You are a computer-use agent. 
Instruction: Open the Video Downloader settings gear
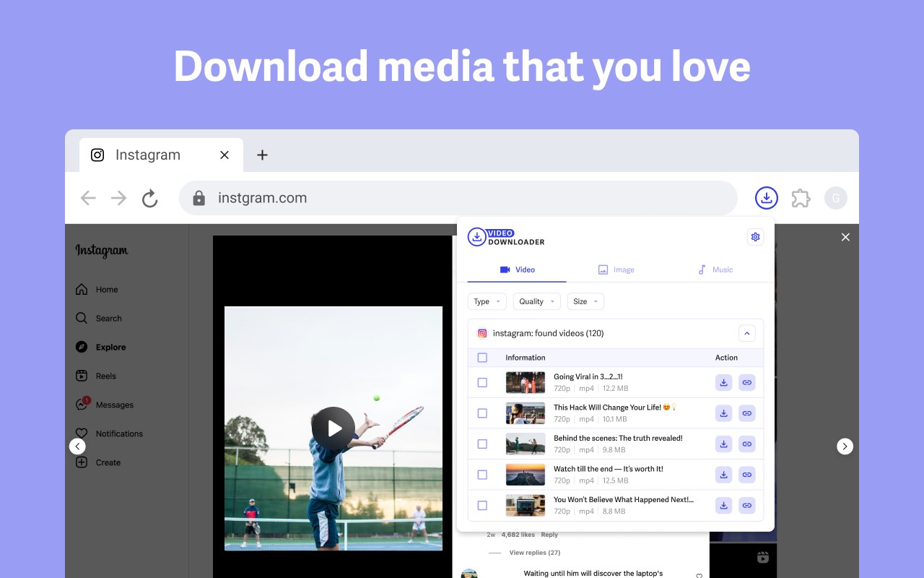[755, 236]
